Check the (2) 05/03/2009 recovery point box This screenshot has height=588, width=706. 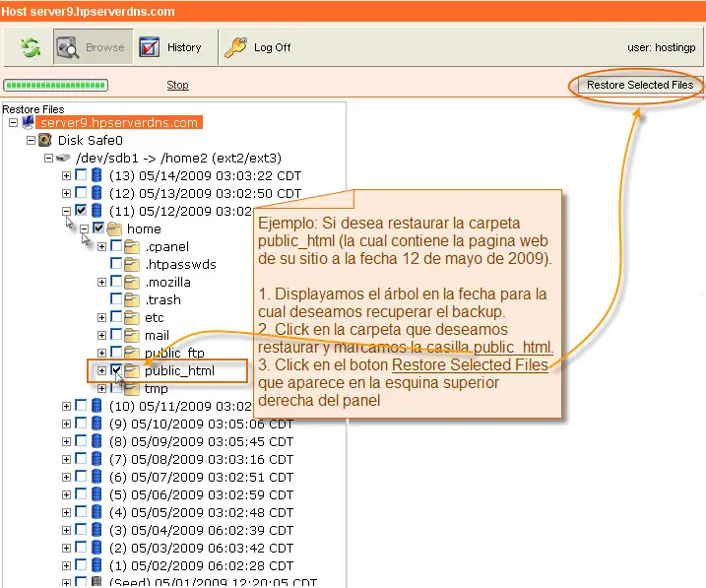coord(81,547)
